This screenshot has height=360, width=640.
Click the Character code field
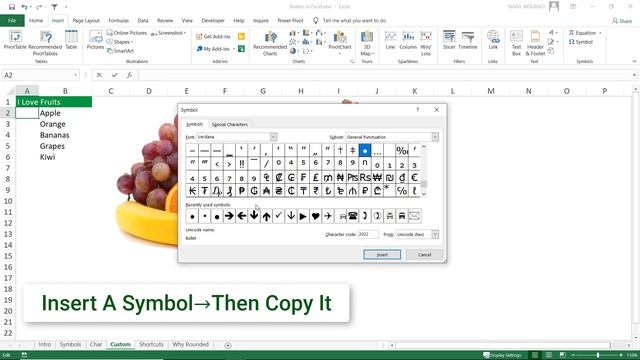point(368,234)
